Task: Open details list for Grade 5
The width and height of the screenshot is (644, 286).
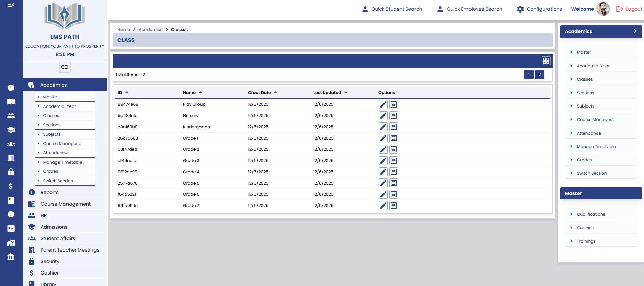Action: pos(394,183)
